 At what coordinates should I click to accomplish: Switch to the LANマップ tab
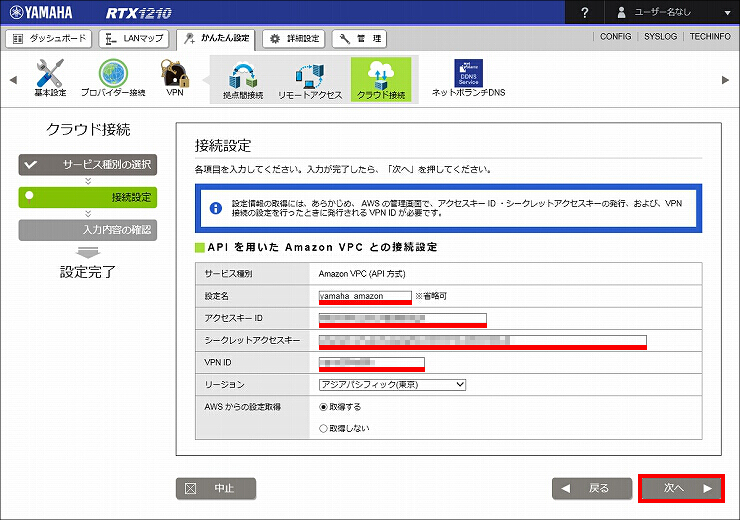[134, 39]
